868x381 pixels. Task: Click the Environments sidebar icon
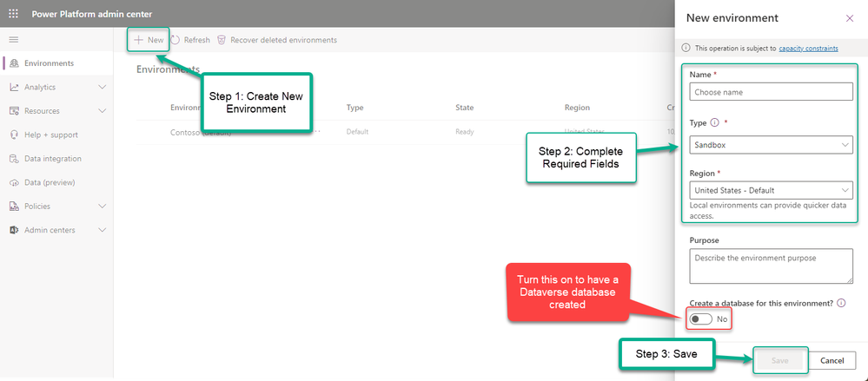tap(15, 63)
